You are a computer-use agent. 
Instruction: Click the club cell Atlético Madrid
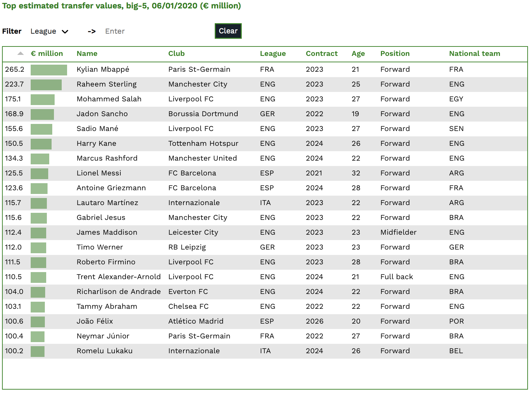[196, 321]
